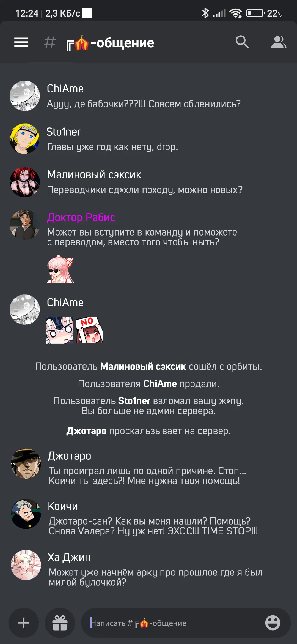This screenshot has height=644, width=297.
Task: Tap the plus attachment button
Action: 24,623
